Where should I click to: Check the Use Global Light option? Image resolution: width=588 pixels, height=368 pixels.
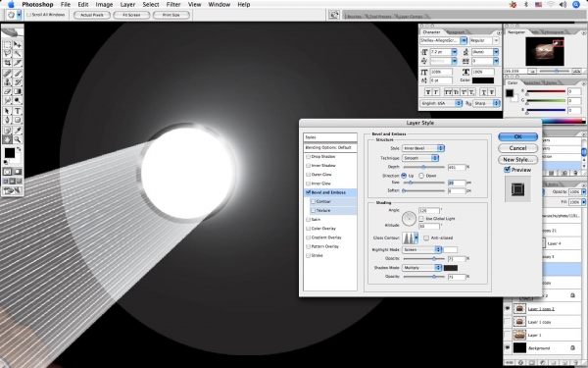pos(421,219)
